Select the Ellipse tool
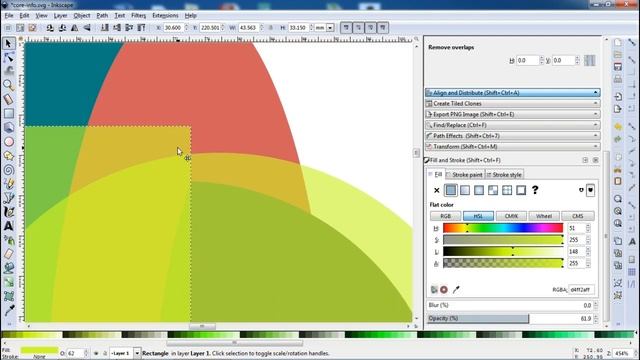The height and width of the screenshot is (360, 640). click(9, 142)
